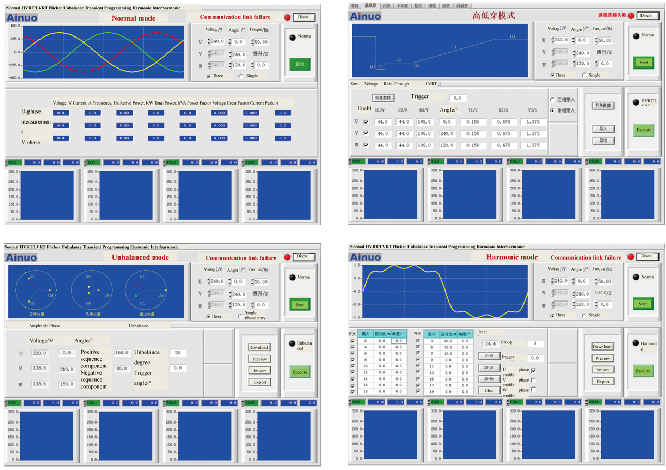Click the red communication failure indicator in Harmonic mode window
This screenshot has width=666, height=470.
click(631, 257)
